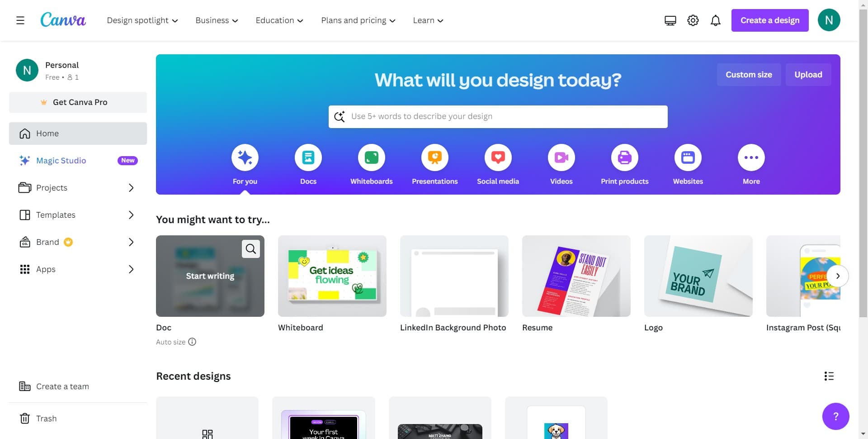Open the Websites category icon

[x=688, y=157]
